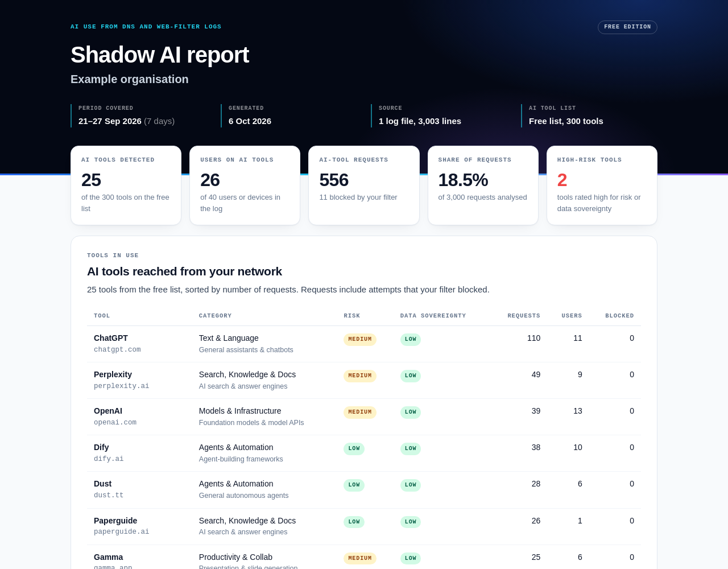
Task: Select the Perplexity tool name
Action: (x=113, y=374)
